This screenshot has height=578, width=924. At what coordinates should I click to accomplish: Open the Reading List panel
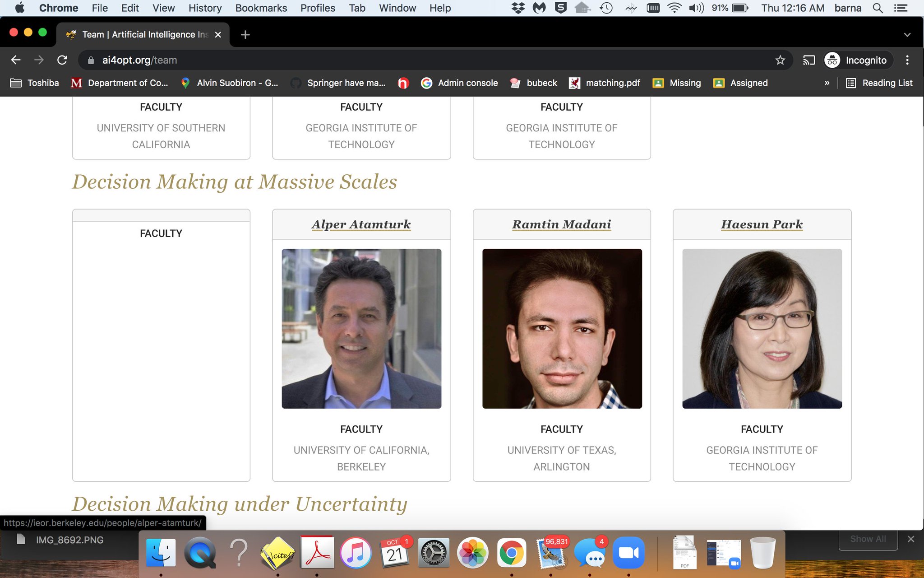(879, 83)
